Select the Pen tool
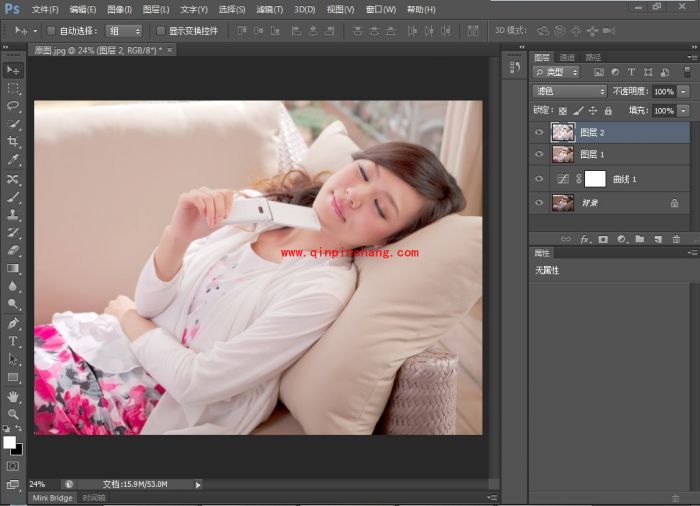Image resolution: width=700 pixels, height=506 pixels. 13,323
